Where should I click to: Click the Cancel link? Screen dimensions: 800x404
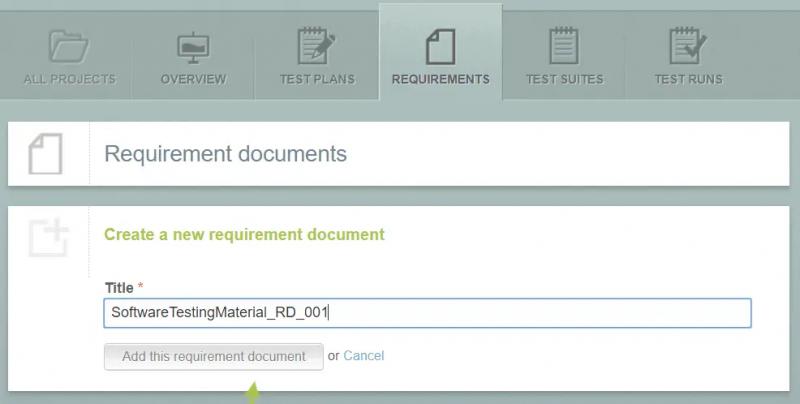364,356
